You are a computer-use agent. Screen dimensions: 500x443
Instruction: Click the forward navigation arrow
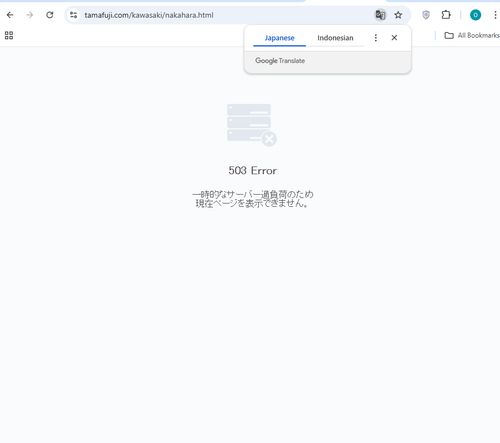[x=30, y=15]
